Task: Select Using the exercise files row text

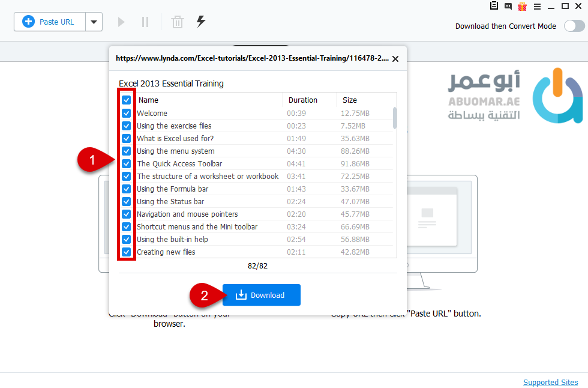Action: pos(174,126)
